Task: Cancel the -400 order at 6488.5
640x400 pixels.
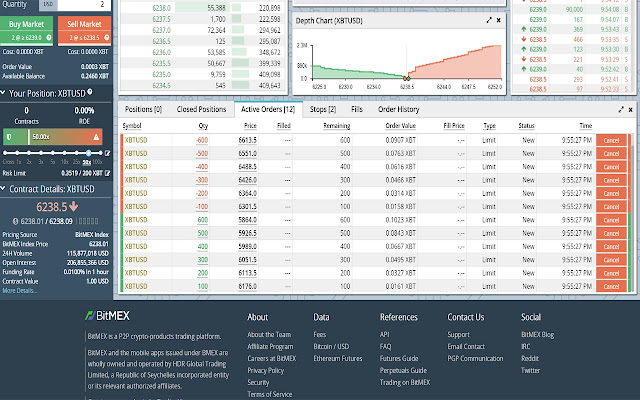Action: click(611, 167)
